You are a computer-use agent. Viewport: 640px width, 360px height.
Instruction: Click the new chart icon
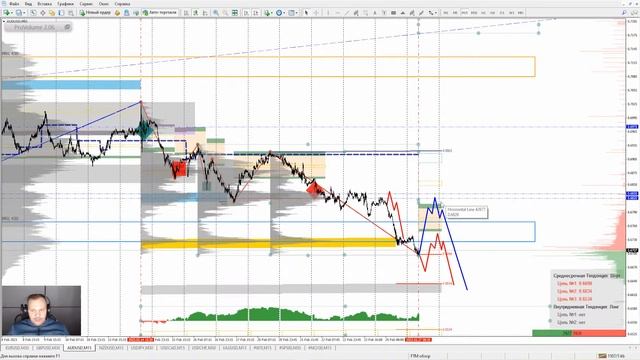tap(7, 13)
